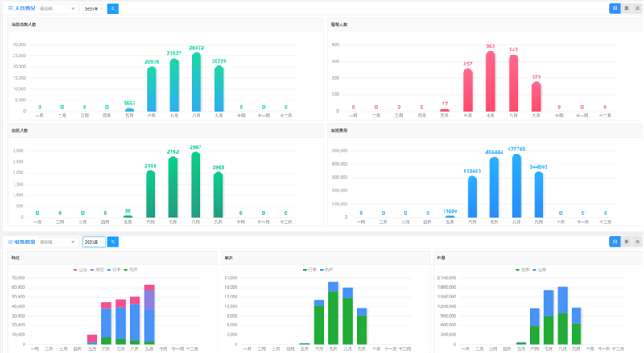Viewport: 644px width, 353px height.
Task: Switch 人员情况 view to 年 tab
Action: [x=638, y=8]
